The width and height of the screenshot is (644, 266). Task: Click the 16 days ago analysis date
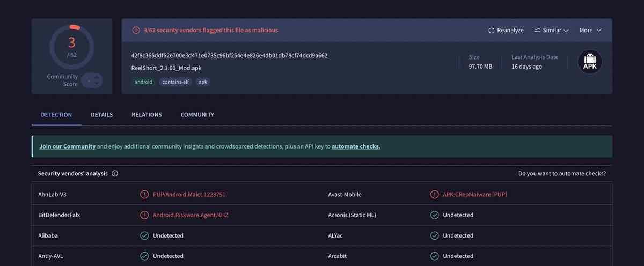526,66
